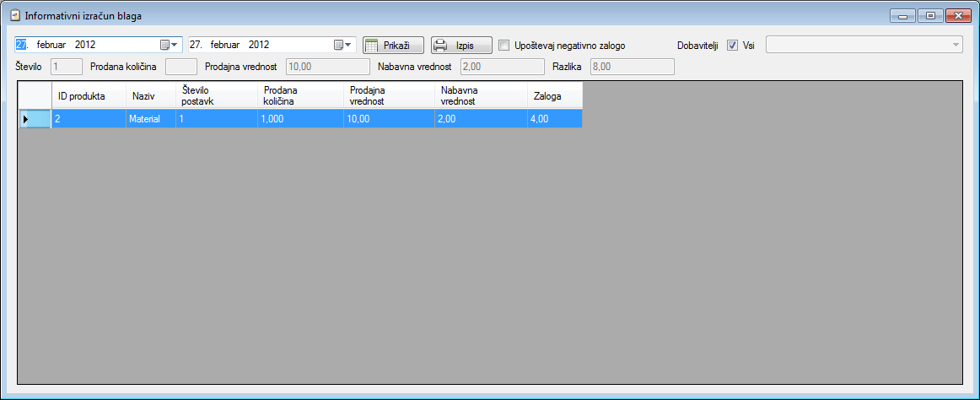Click the Prikaži button
980x400 pixels.
pyautogui.click(x=393, y=45)
